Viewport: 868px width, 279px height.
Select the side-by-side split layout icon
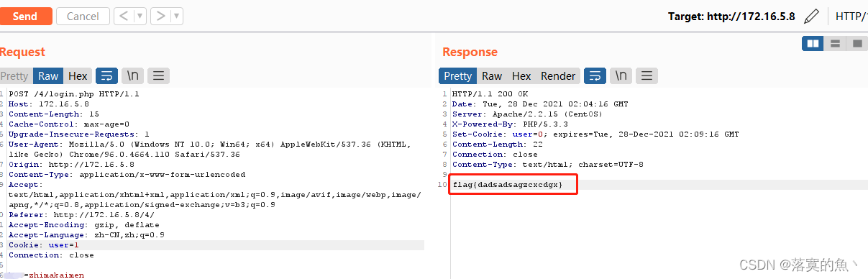coord(813,43)
